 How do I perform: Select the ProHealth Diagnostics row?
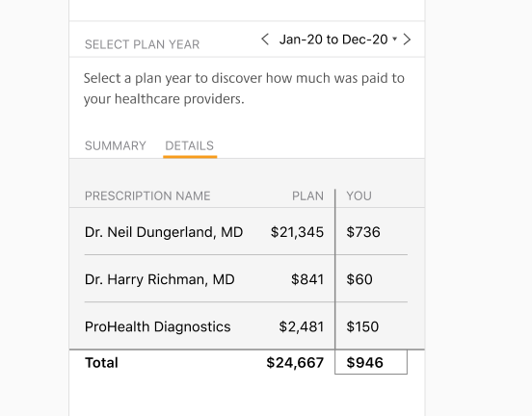pos(246,326)
